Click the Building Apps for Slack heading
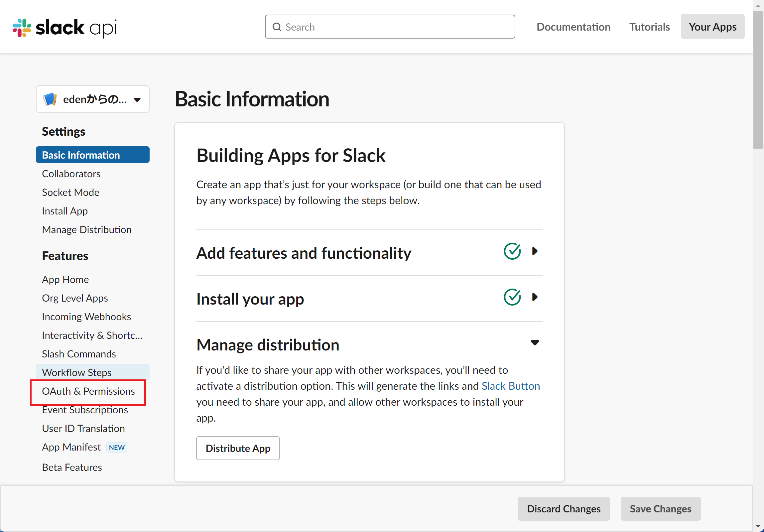 291,156
